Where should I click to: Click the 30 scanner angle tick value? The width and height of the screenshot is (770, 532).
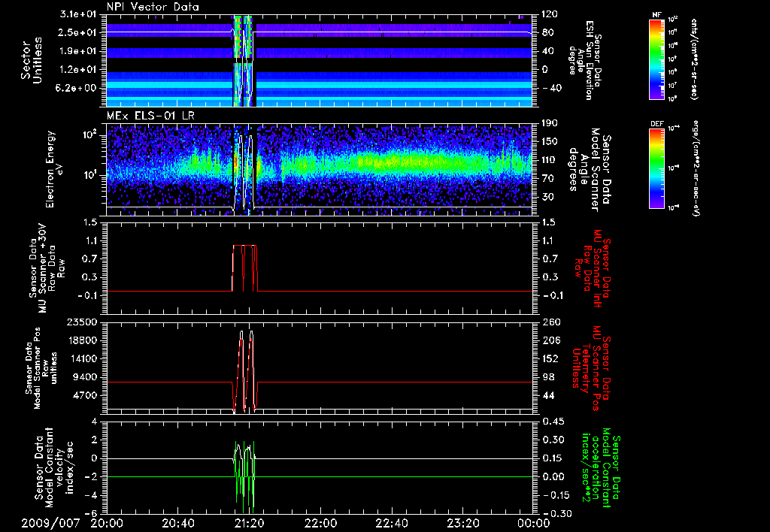(x=547, y=197)
